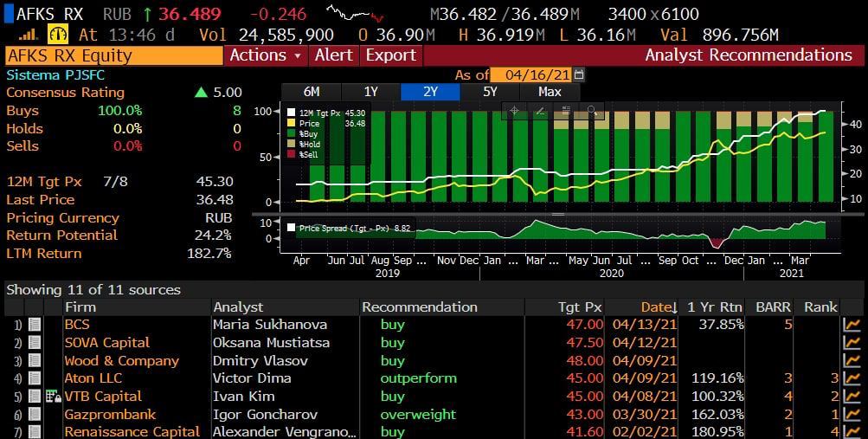
Task: Open the Actions dropdown menu
Action: (266, 55)
